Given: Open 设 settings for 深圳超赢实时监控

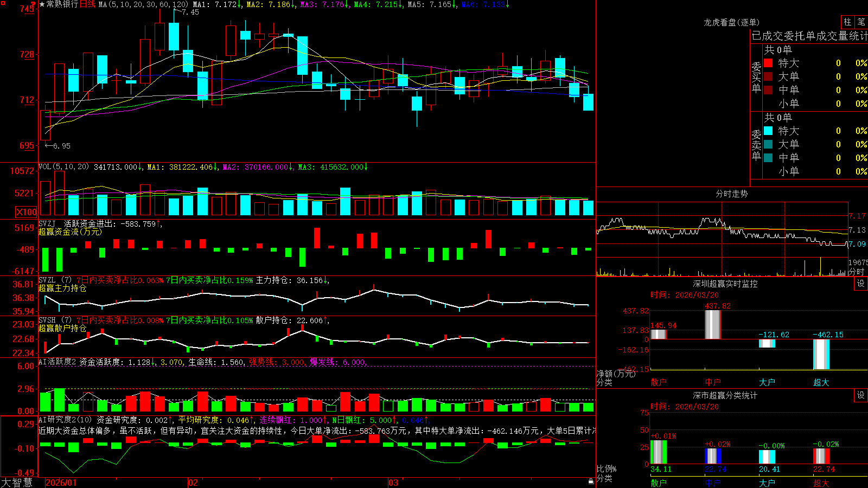Looking at the screenshot, I should coord(861,284).
